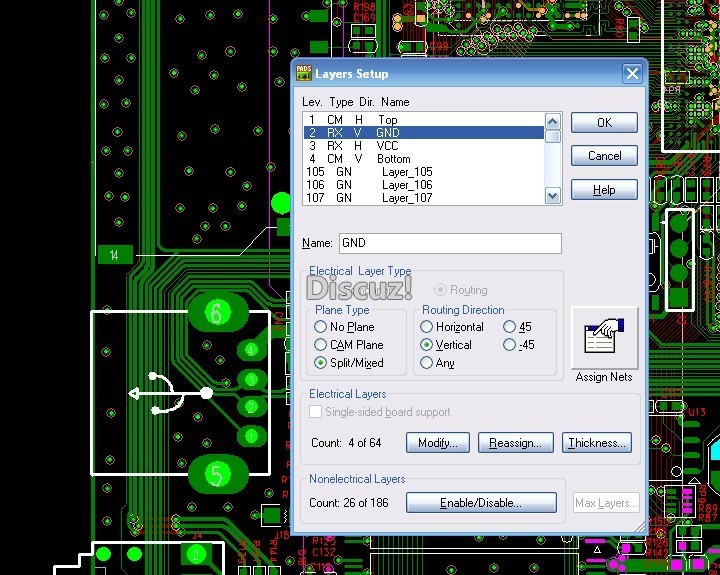Image resolution: width=720 pixels, height=575 pixels.
Task: Click pad 5 on the USB connector
Action: 218,474
